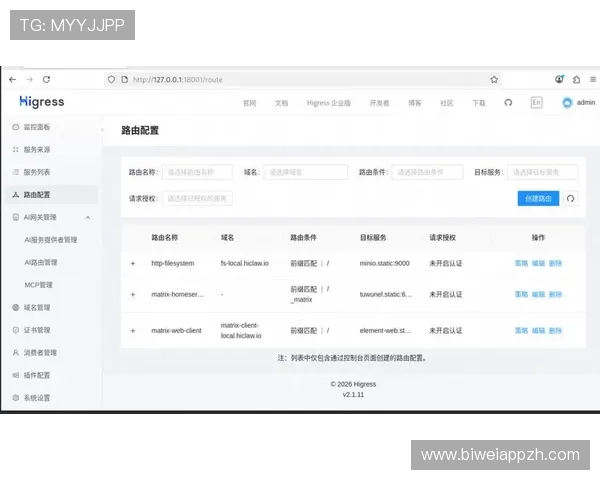Open the 下载 header link

pos(479,103)
